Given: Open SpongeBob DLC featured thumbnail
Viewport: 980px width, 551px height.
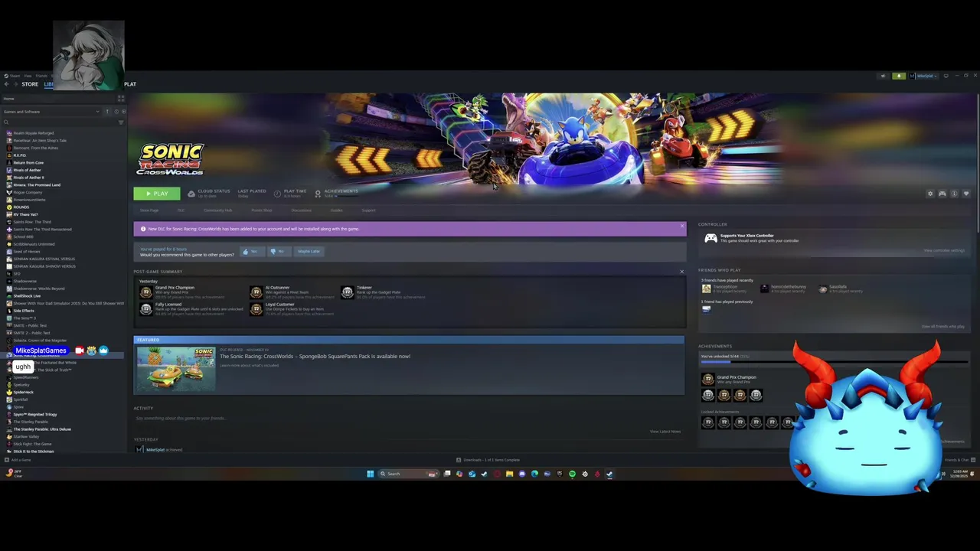Looking at the screenshot, I should point(176,368).
